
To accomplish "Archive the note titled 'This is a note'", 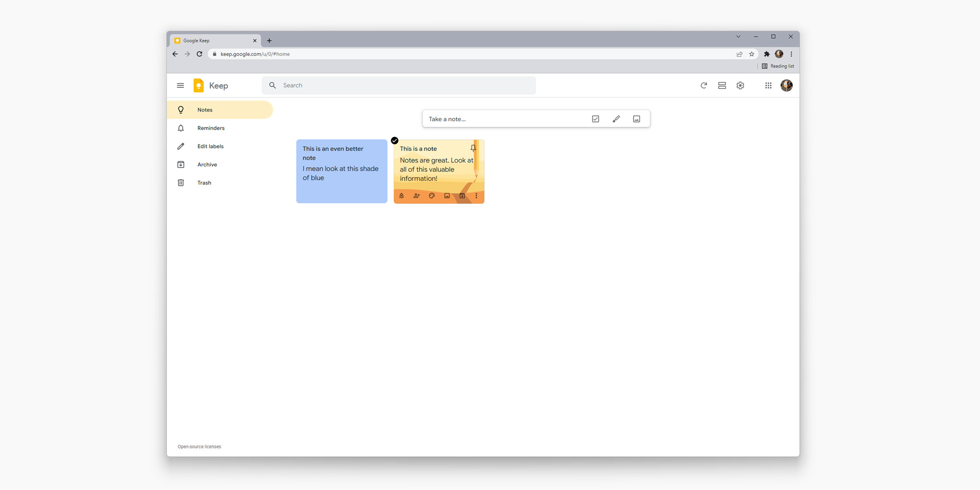I will 462,196.
